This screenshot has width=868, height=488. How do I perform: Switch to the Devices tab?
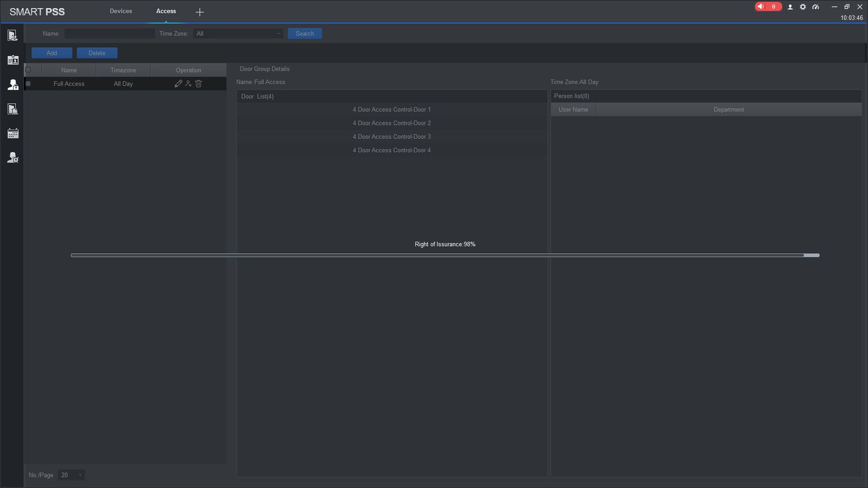[x=121, y=11]
